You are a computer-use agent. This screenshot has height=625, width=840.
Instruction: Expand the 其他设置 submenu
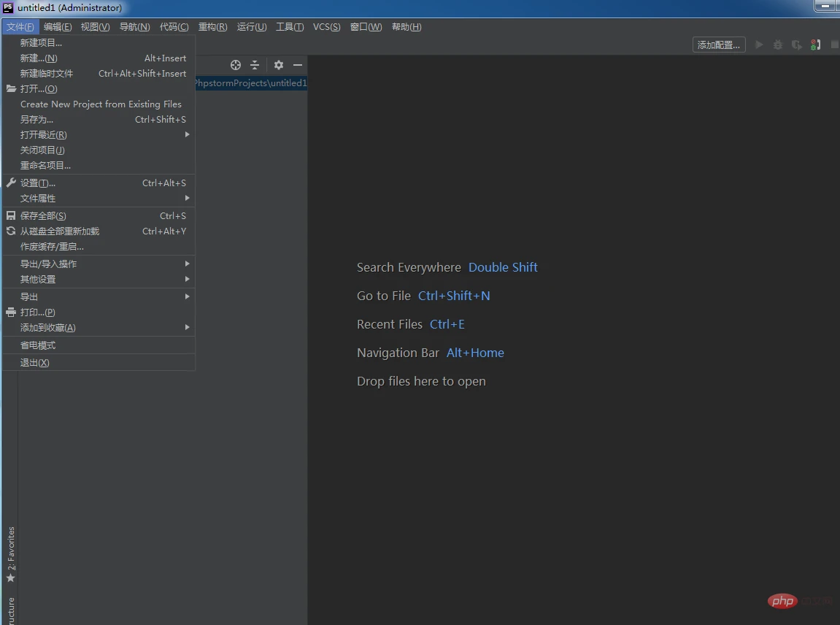pyautogui.click(x=38, y=280)
